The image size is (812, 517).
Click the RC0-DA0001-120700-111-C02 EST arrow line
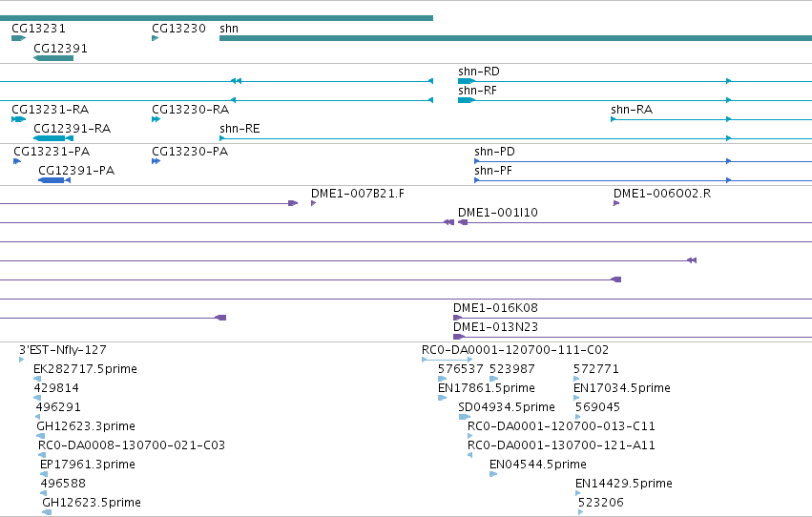pyautogui.click(x=447, y=360)
